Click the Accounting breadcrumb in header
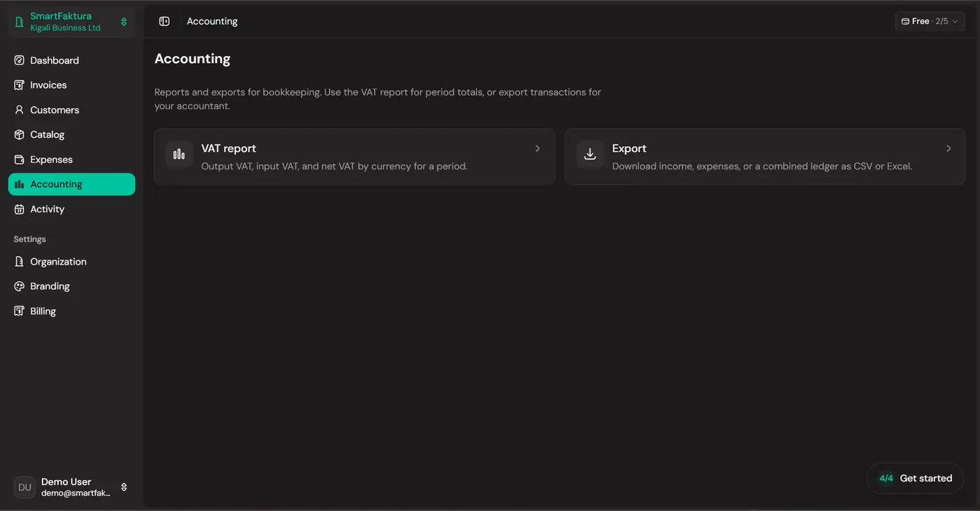 point(212,22)
